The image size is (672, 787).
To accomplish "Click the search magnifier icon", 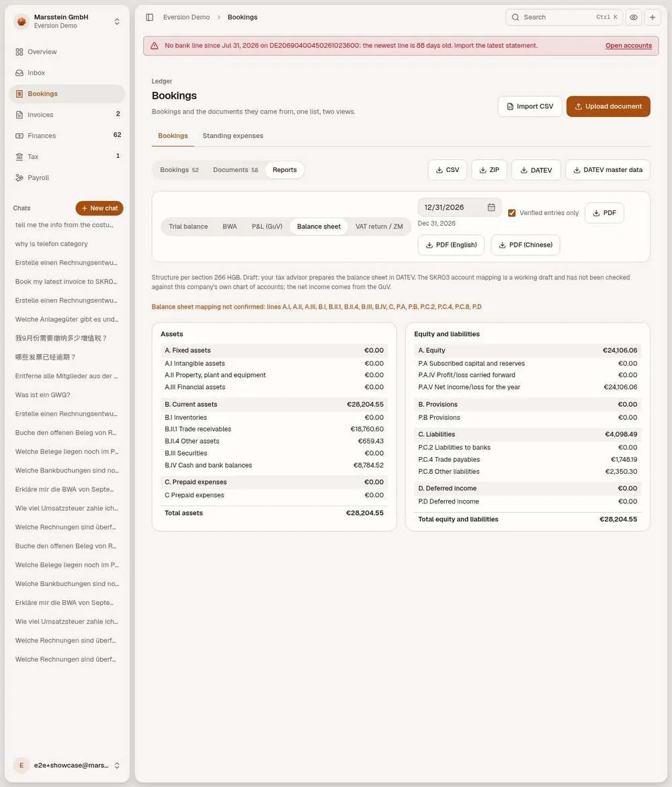I will click(x=515, y=17).
